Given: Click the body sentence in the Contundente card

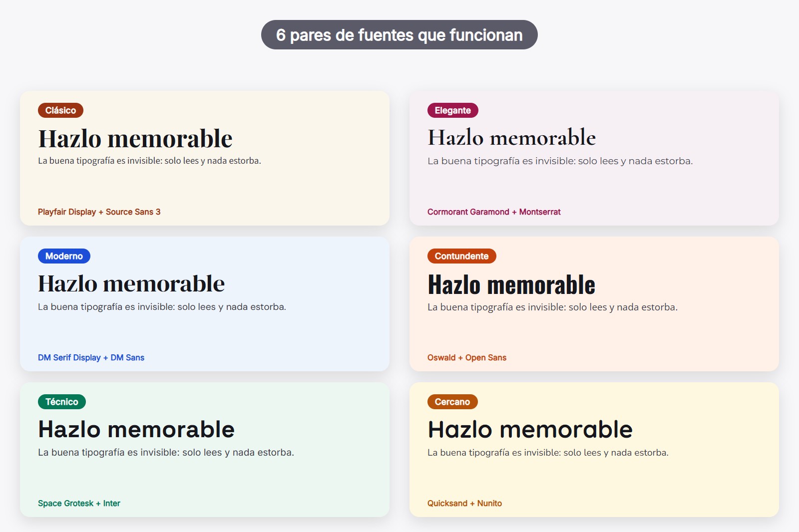Looking at the screenshot, I should coord(552,307).
